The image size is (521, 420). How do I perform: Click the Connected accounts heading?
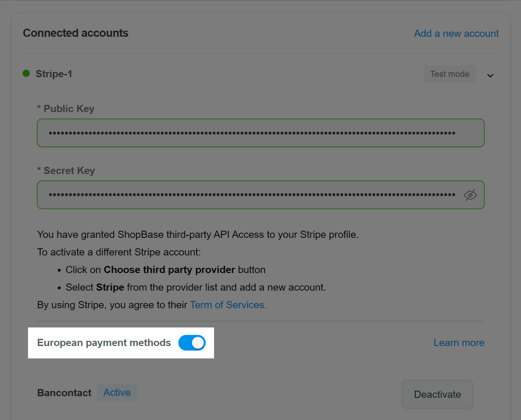coord(76,33)
